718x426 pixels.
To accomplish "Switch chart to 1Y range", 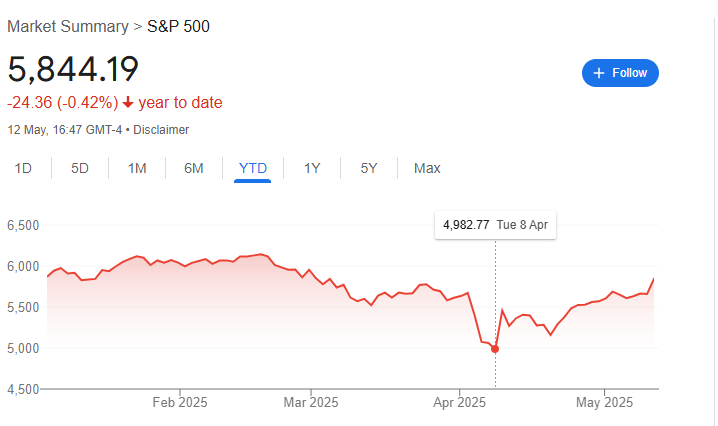I will tap(312, 168).
